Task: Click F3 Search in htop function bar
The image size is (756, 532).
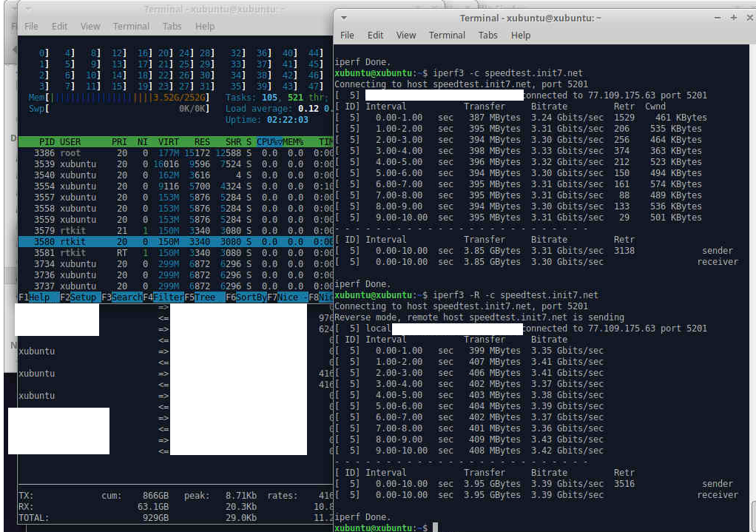Action: click(x=122, y=297)
